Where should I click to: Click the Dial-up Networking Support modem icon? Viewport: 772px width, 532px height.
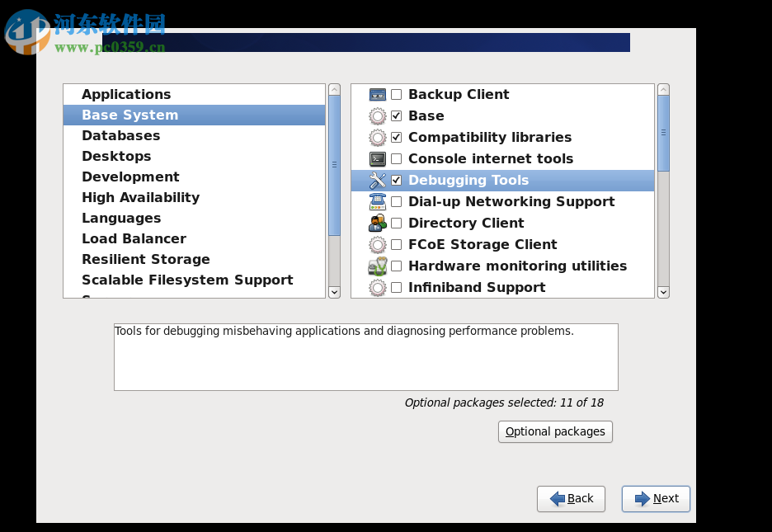pyautogui.click(x=377, y=201)
